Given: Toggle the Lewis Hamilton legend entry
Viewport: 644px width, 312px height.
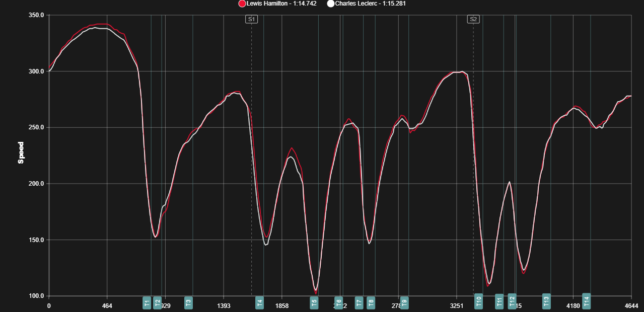Looking at the screenshot, I should [277, 4].
